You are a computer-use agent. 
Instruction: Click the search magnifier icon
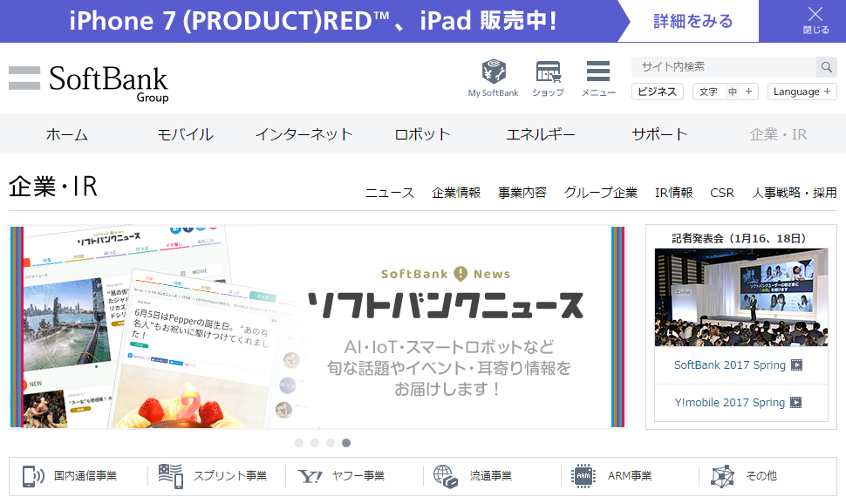tap(826, 67)
